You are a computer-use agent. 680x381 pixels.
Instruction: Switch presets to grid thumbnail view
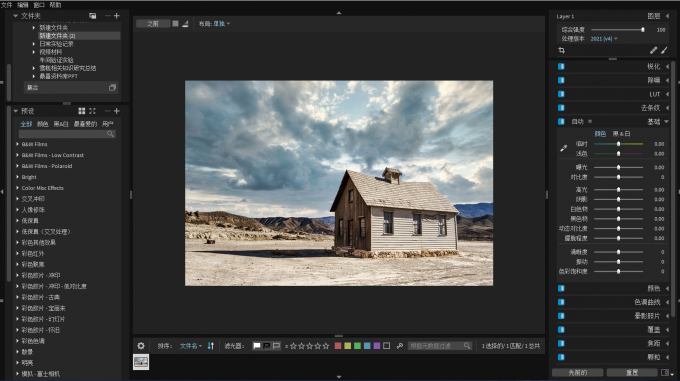coord(82,111)
